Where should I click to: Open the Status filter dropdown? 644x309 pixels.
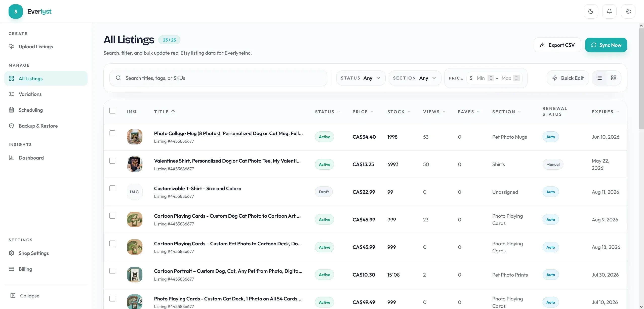tap(361, 78)
